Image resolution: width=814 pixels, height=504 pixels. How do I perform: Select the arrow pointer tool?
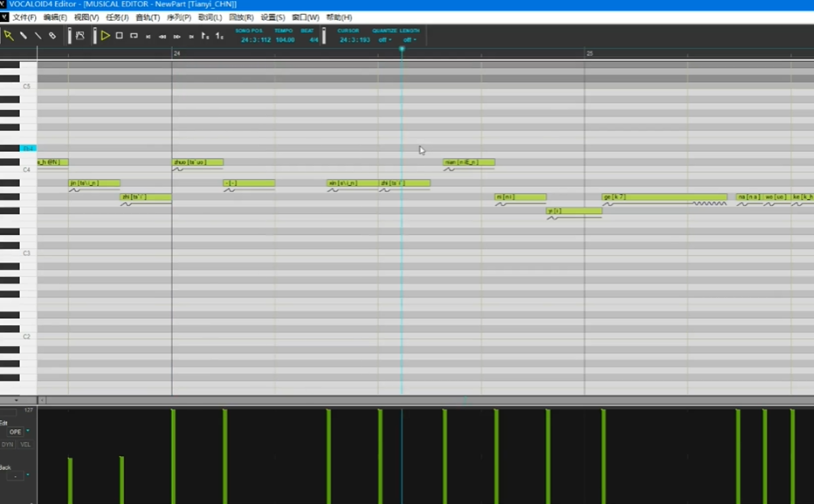point(8,36)
